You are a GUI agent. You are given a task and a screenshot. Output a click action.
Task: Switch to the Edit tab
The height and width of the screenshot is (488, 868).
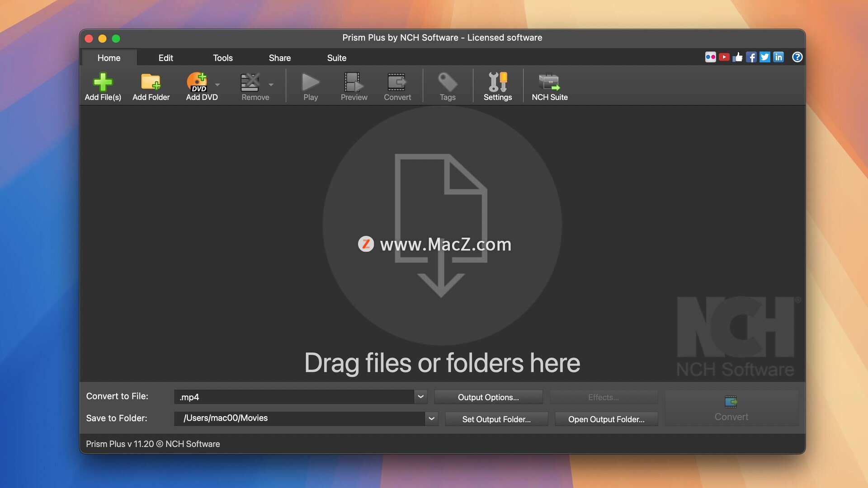pyautogui.click(x=165, y=58)
